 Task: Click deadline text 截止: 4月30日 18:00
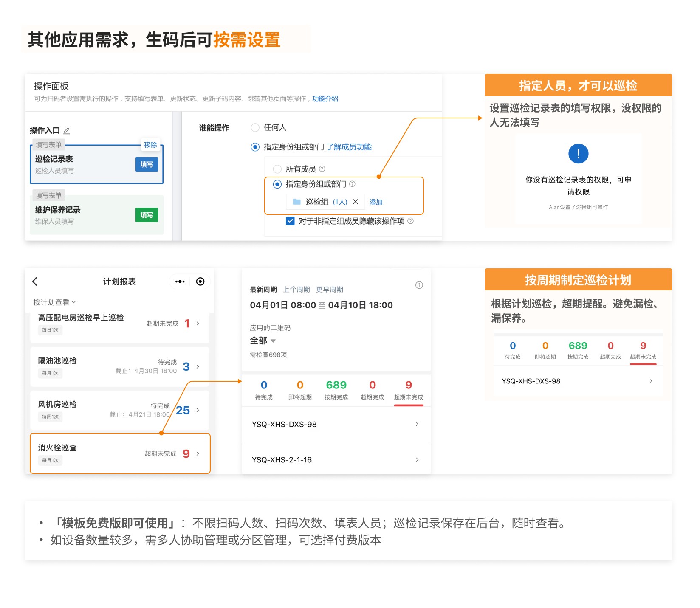[146, 371]
